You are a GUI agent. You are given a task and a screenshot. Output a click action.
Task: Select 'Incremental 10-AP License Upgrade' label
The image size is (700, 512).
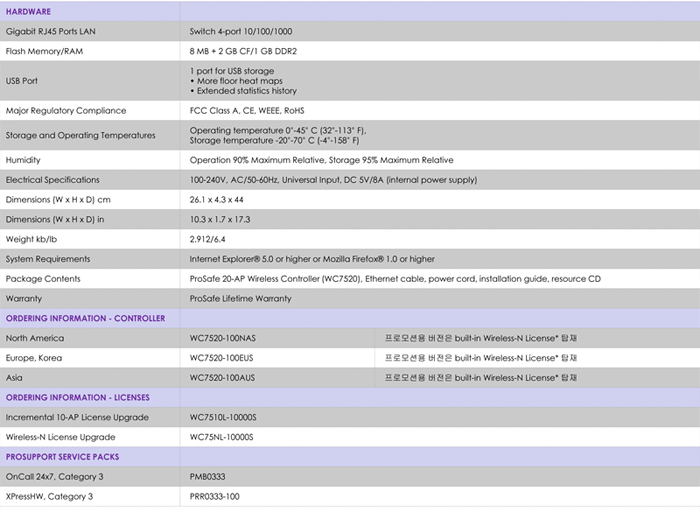click(x=77, y=417)
